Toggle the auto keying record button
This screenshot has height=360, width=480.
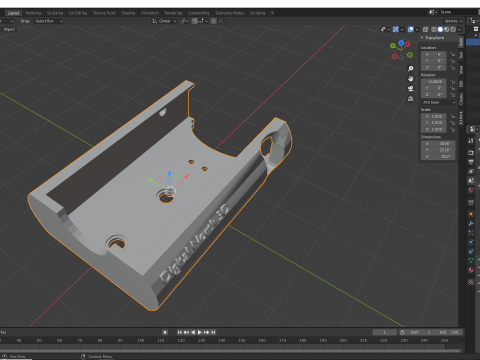(x=165, y=332)
